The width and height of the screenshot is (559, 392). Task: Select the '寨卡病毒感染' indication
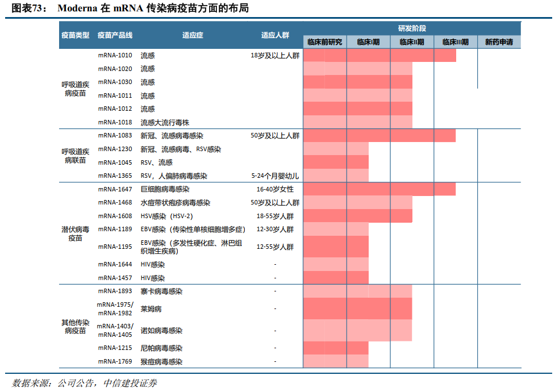pos(161,291)
